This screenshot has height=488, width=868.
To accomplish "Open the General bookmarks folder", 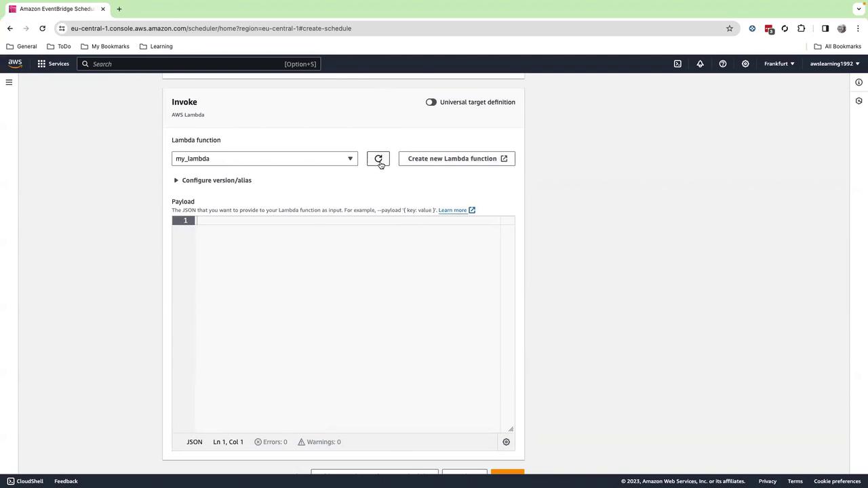I will click(22, 47).
